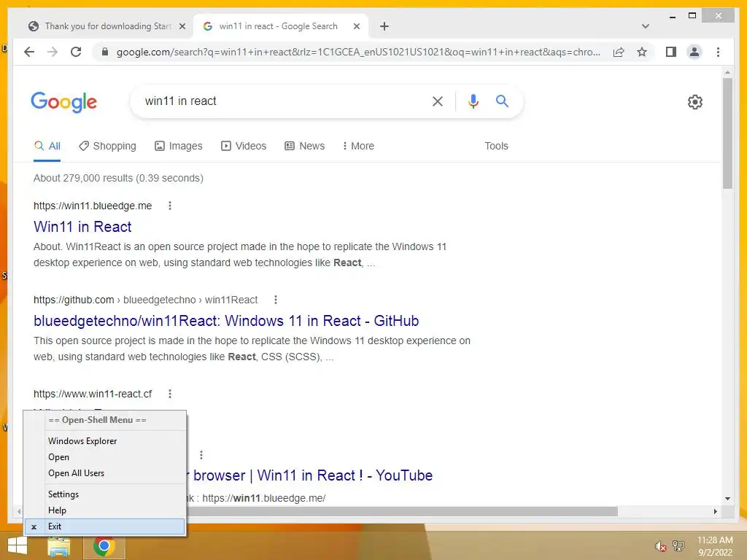Switch to Images results
This screenshot has width=747, height=560.
click(x=179, y=146)
